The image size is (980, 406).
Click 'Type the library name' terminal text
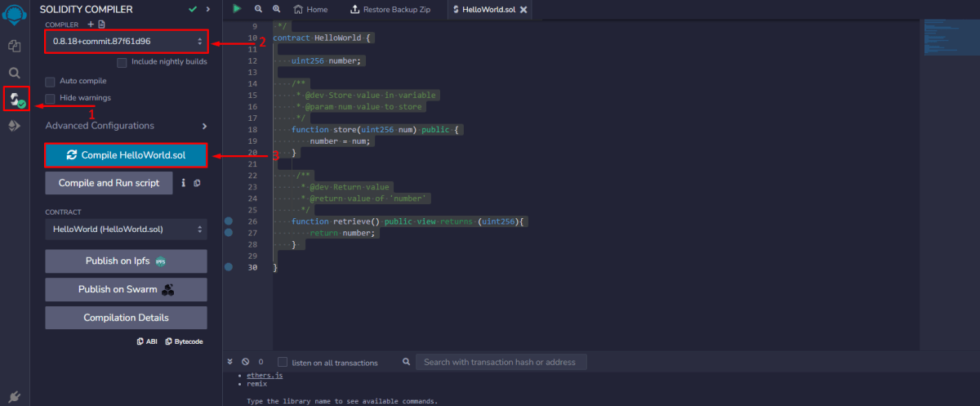342,401
